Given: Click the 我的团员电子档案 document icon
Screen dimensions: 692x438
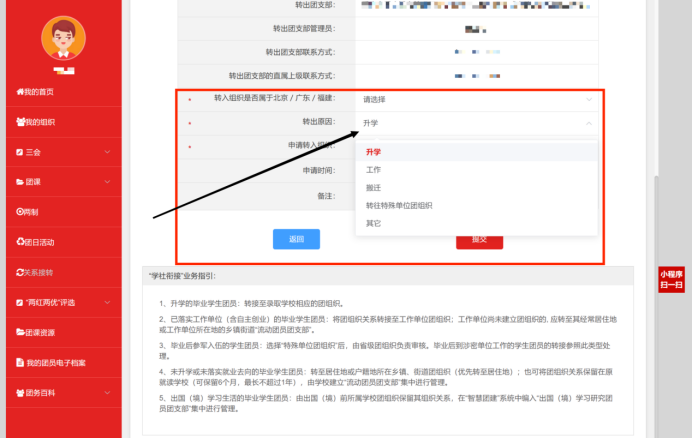Looking at the screenshot, I should coord(20,362).
